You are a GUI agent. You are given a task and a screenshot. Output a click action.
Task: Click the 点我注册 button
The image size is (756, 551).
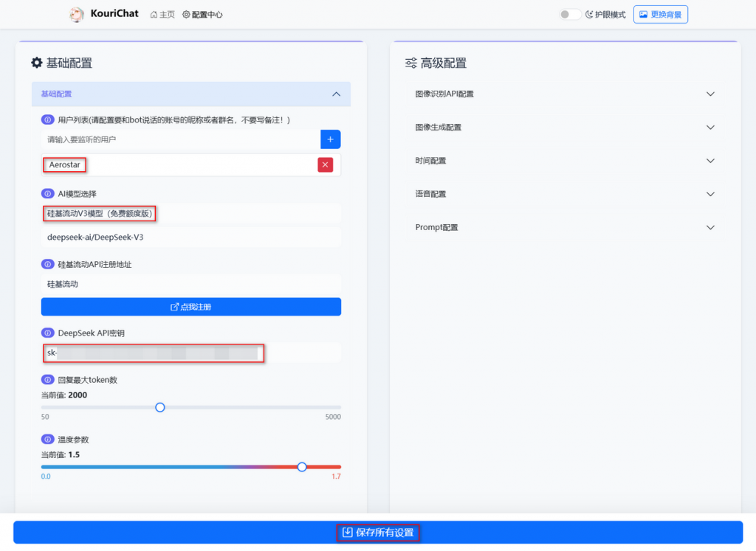(190, 306)
